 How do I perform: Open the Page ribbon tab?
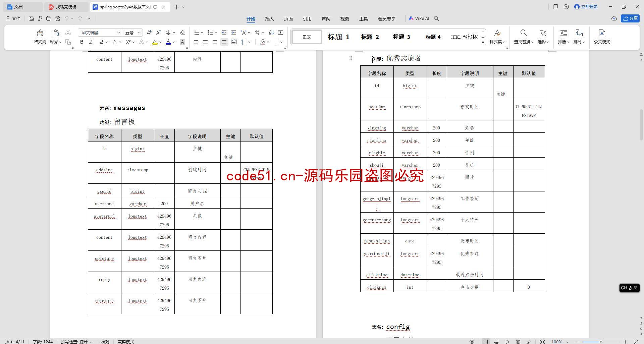click(x=288, y=19)
